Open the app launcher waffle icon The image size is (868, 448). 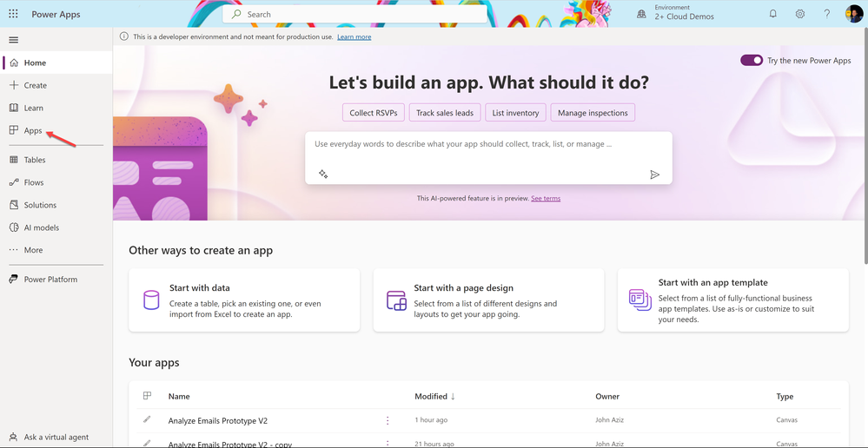point(13,14)
